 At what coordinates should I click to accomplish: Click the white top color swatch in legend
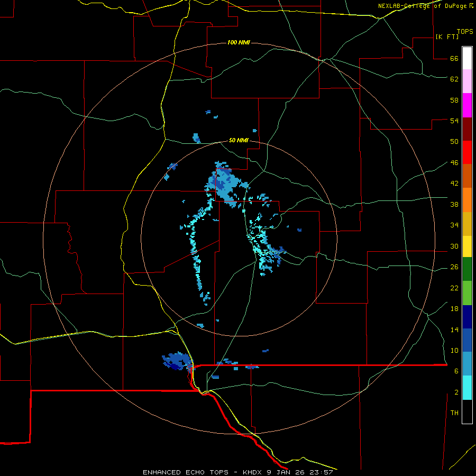(467, 58)
